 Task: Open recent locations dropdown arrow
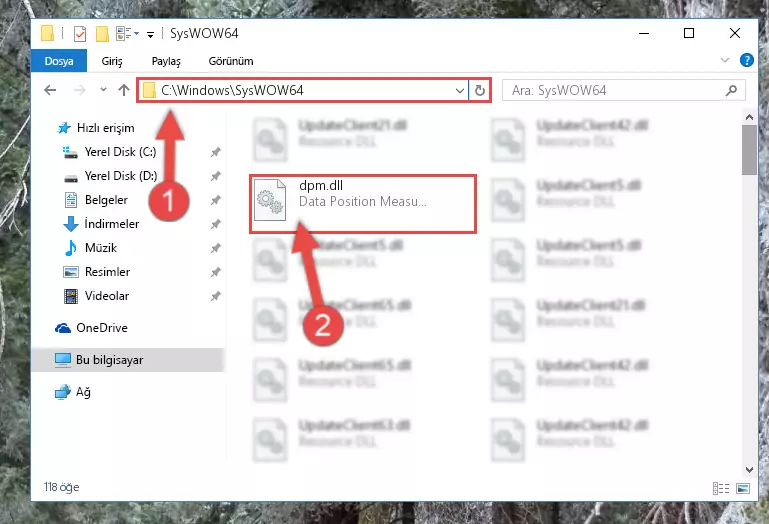coord(103,90)
